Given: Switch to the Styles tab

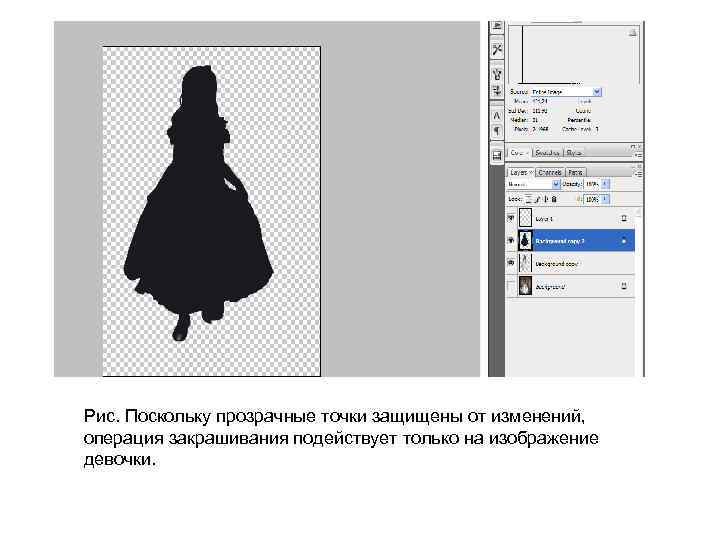Looking at the screenshot, I should pyautogui.click(x=574, y=152).
